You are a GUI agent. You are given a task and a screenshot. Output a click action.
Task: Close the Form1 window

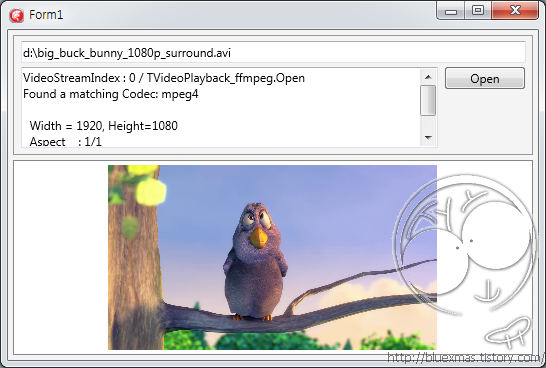pyautogui.click(x=515, y=10)
